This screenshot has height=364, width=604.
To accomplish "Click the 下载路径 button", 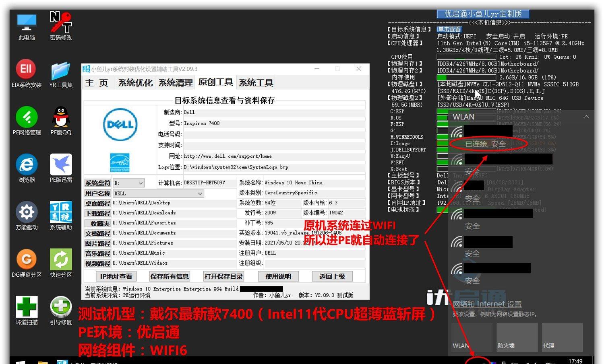I will 97,214.
